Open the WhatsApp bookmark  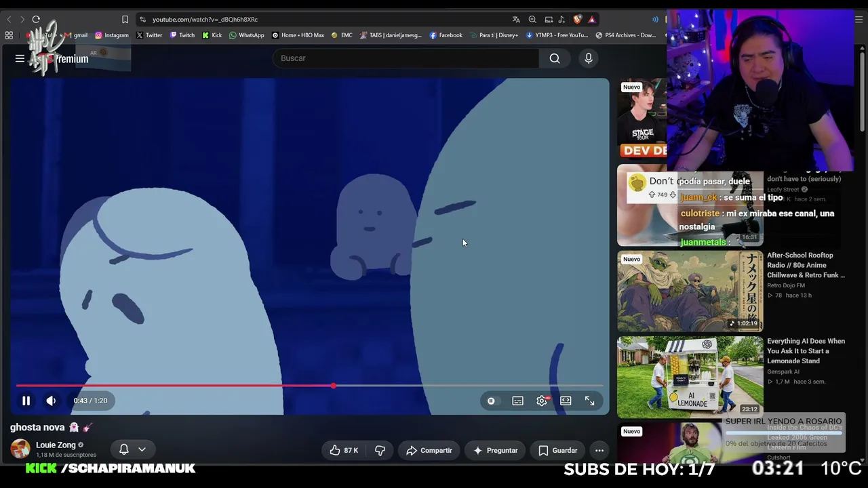pyautogui.click(x=247, y=35)
